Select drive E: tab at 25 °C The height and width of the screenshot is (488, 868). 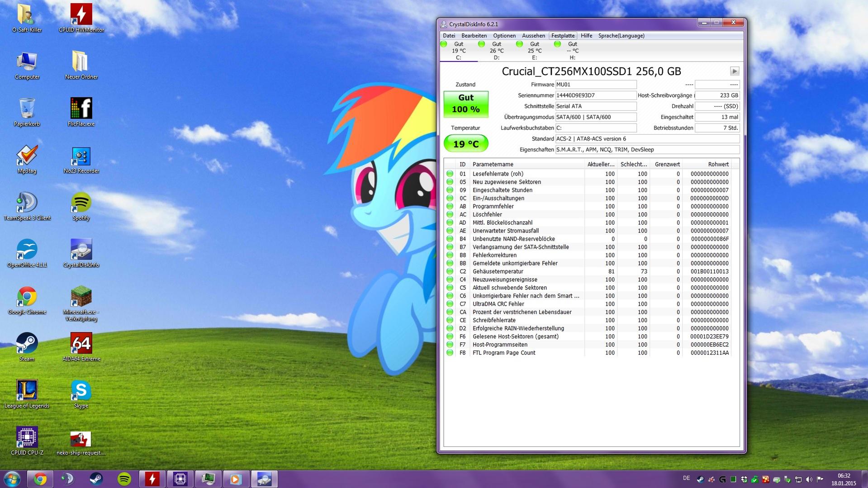[535, 51]
